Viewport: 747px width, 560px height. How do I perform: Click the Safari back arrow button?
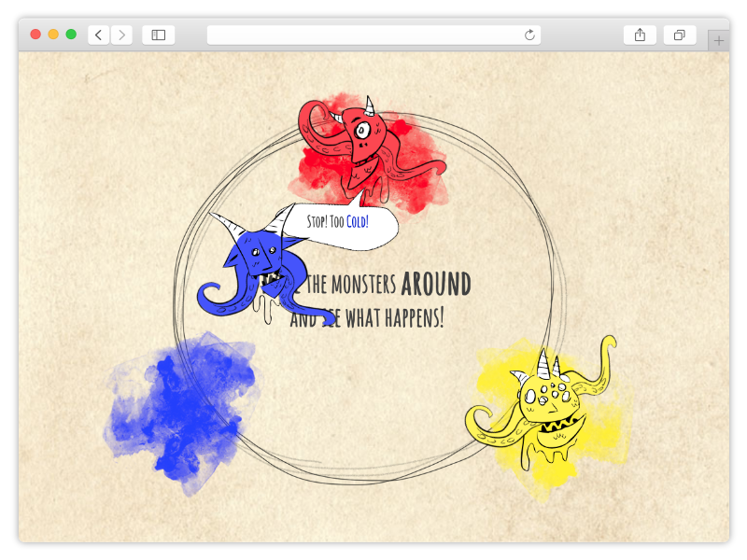99,35
